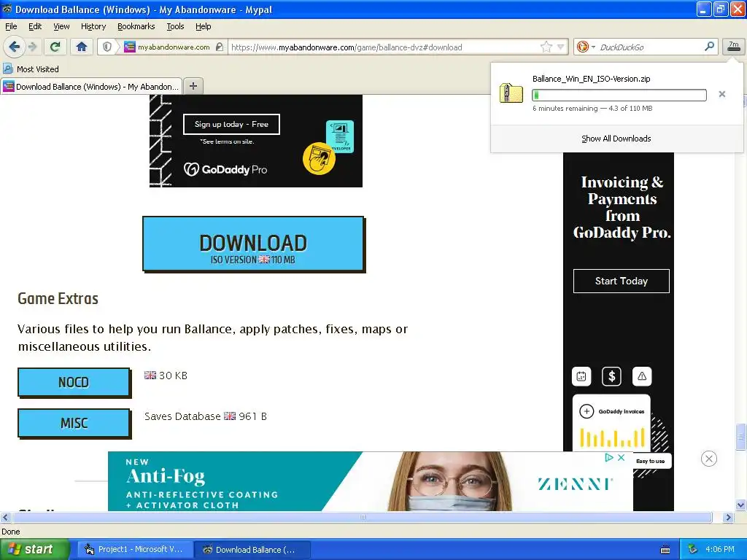Click the system tray icon beside the clock

coord(693,550)
